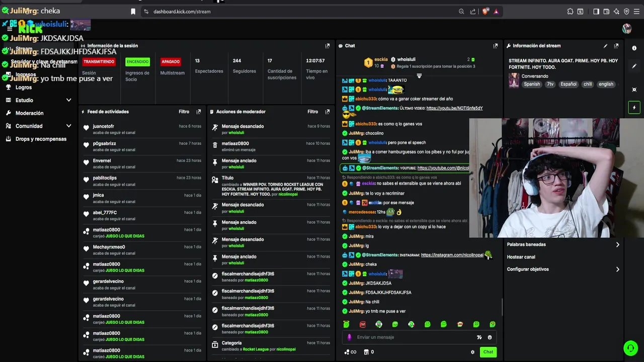
Task: Open Brave Wallet icon in toolbar
Action: [x=606, y=12]
